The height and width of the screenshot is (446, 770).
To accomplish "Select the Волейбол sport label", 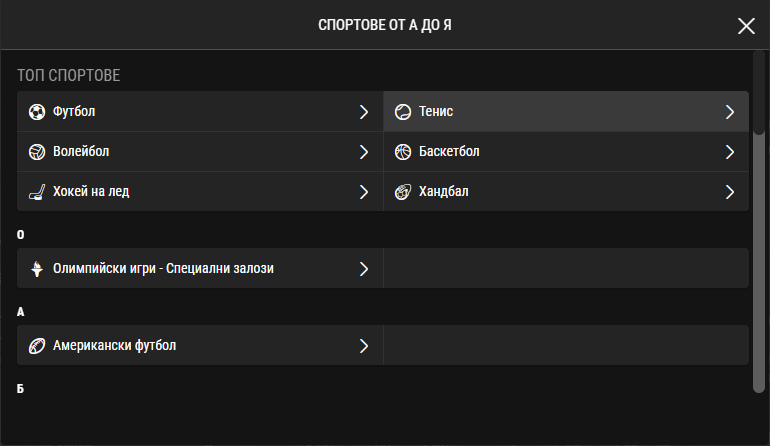I will [x=81, y=152].
